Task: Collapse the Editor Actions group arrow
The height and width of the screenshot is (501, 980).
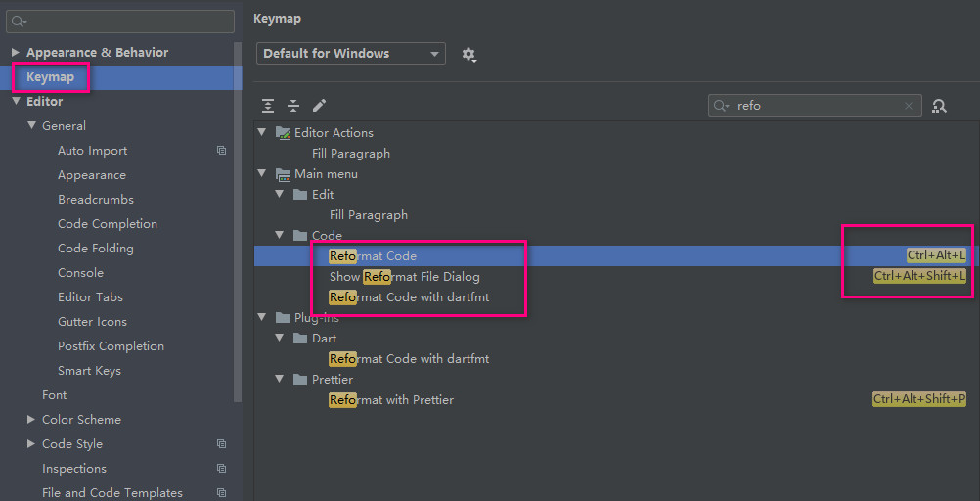Action: click(x=262, y=133)
